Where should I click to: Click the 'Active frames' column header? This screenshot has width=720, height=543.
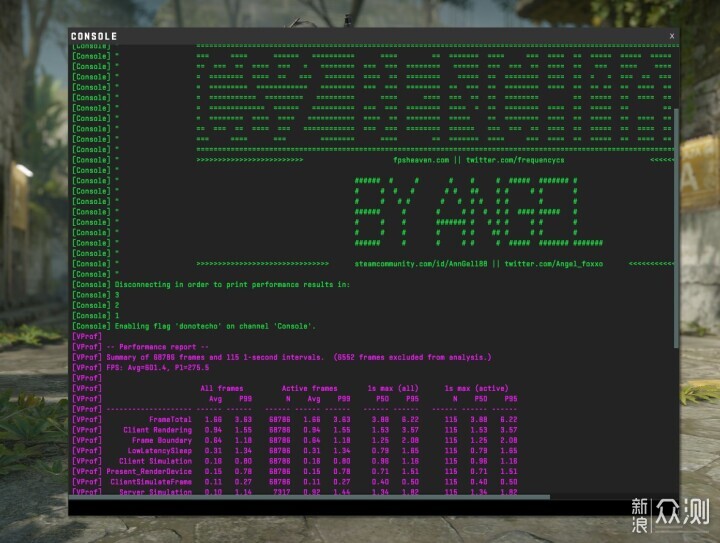[x=309, y=388]
